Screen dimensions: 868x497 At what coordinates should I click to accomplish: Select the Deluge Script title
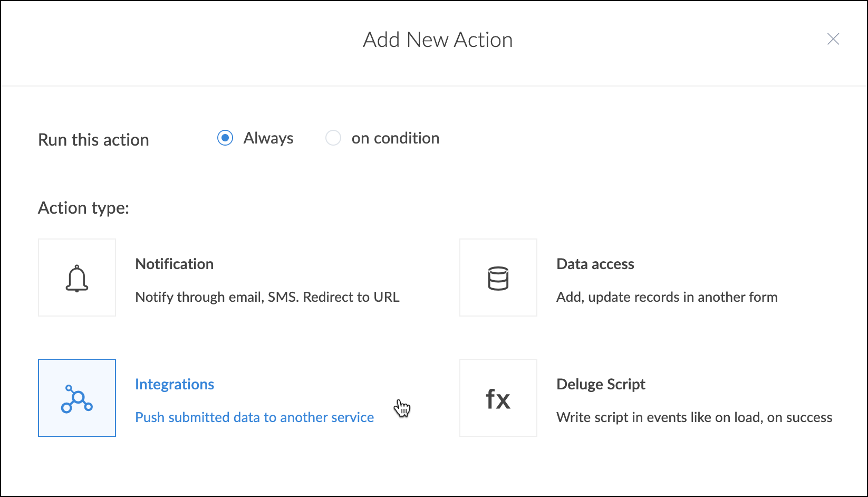601,384
